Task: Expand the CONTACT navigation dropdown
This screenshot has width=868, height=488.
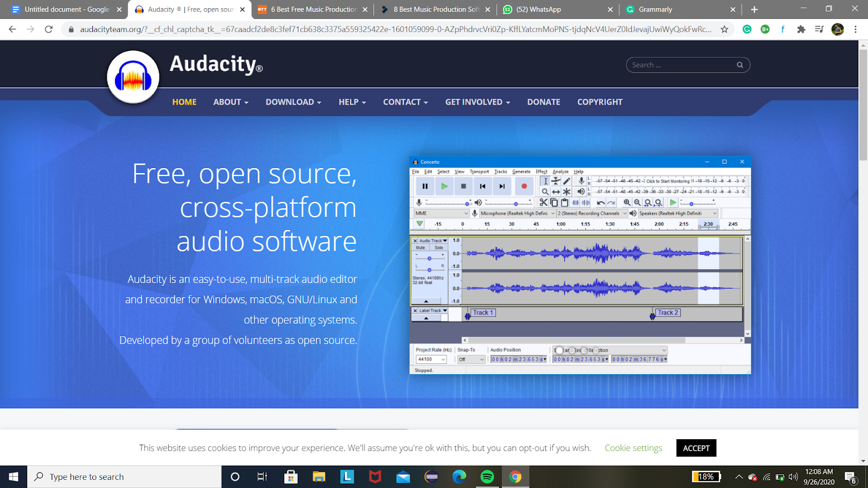Action: 406,102
